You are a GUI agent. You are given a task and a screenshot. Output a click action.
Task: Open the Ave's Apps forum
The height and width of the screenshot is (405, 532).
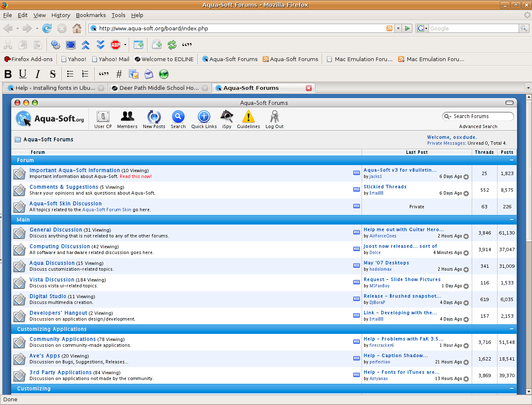(x=45, y=356)
